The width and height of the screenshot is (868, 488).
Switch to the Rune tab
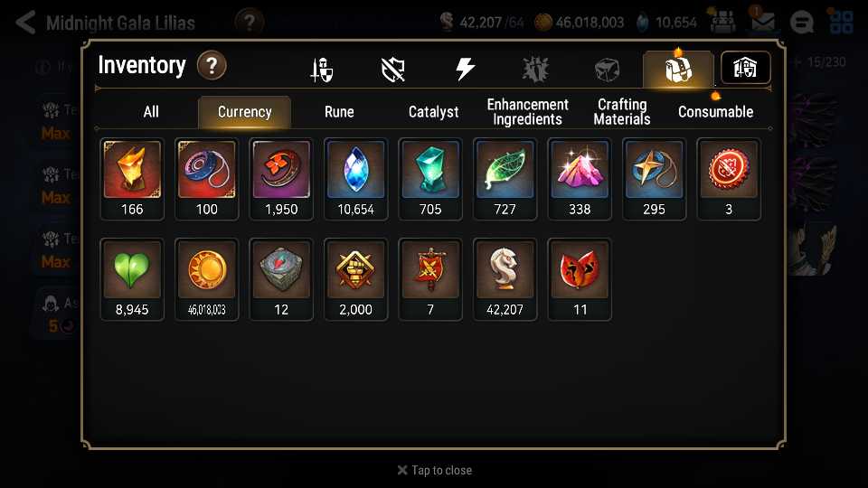tap(339, 112)
